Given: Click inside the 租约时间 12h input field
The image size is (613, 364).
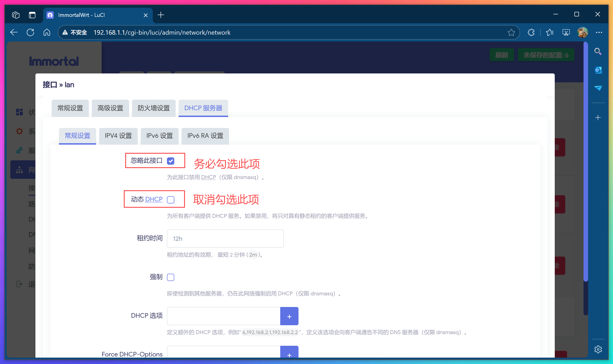Looking at the screenshot, I should (225, 238).
